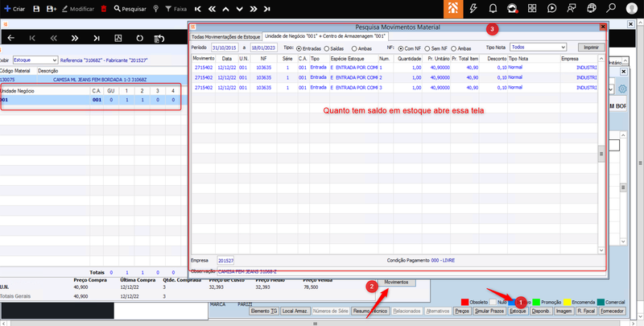The width and height of the screenshot is (644, 326).
Task: Select the Unidade de Negócio 001 tab
Action: (x=325, y=36)
